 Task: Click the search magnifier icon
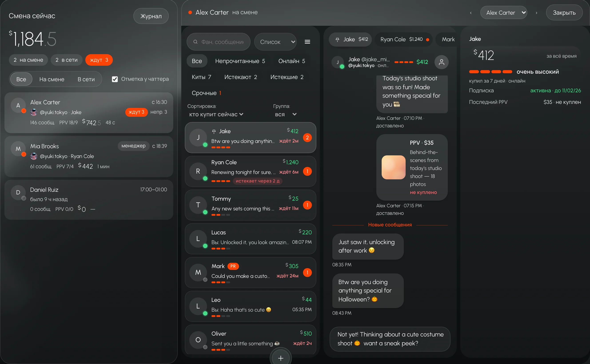coord(195,42)
